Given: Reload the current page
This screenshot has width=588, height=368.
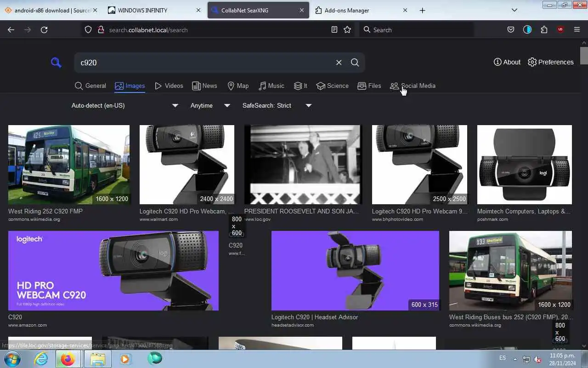Looking at the screenshot, I should click(44, 29).
